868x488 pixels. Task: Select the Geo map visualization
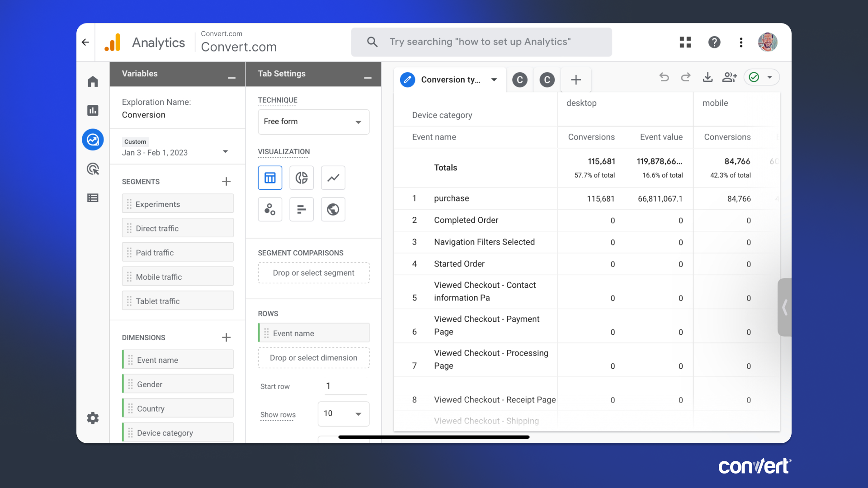click(333, 209)
